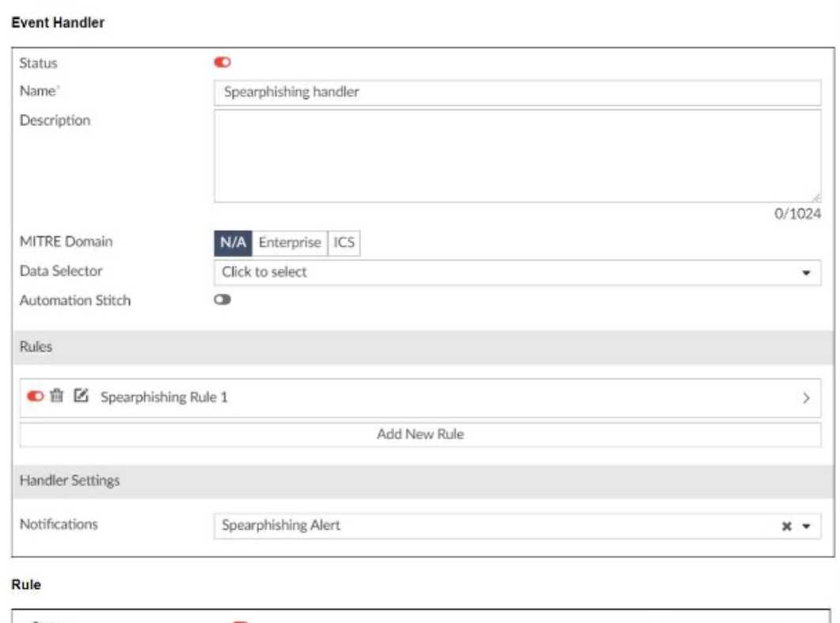Toggle the event handler Status switch
This screenshot has width=840, height=623.
pyautogui.click(x=222, y=63)
